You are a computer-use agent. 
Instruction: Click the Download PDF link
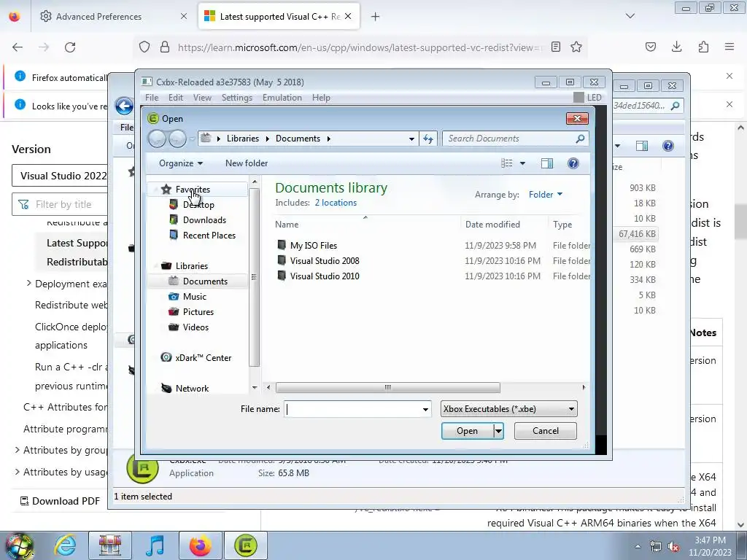[60, 502]
